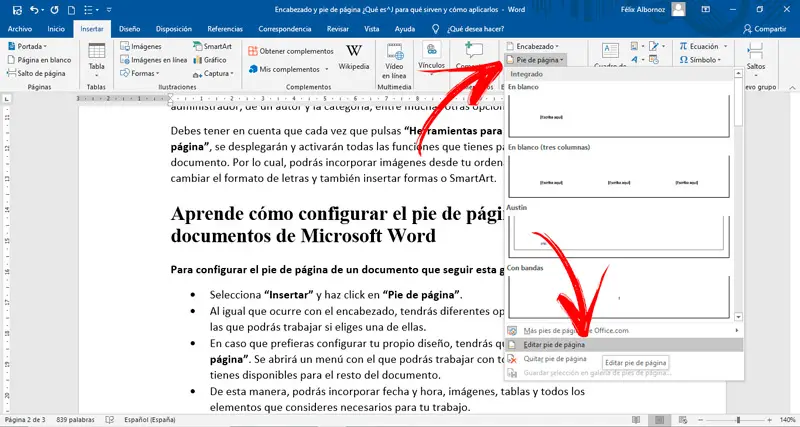This screenshot has height=427, width=800.
Task: Switch to the Inicio tab
Action: [x=56, y=29]
